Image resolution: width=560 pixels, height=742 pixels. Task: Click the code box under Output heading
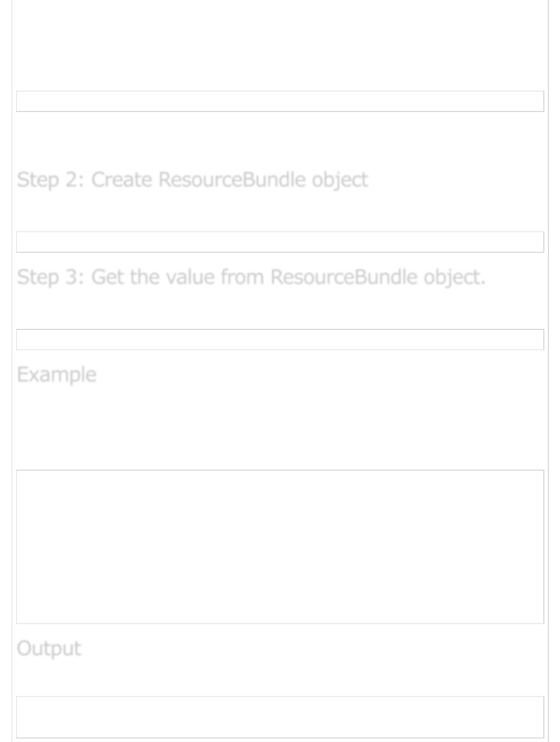[280, 717]
